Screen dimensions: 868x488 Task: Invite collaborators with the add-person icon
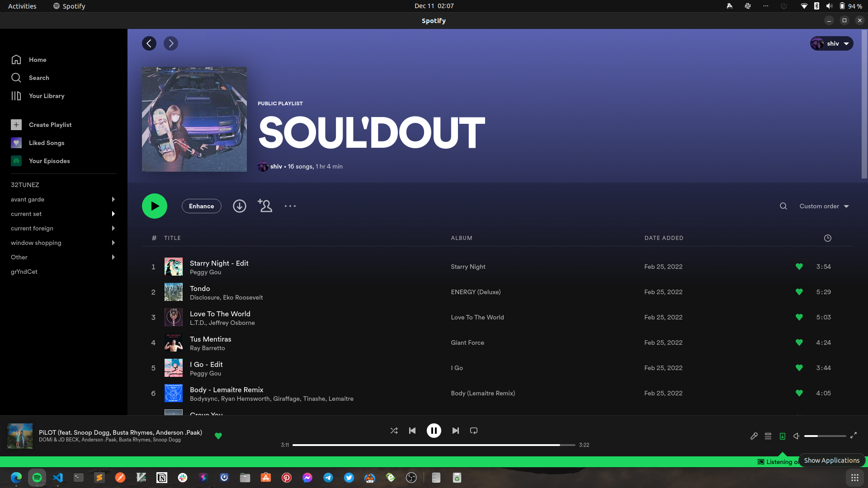[265, 206]
